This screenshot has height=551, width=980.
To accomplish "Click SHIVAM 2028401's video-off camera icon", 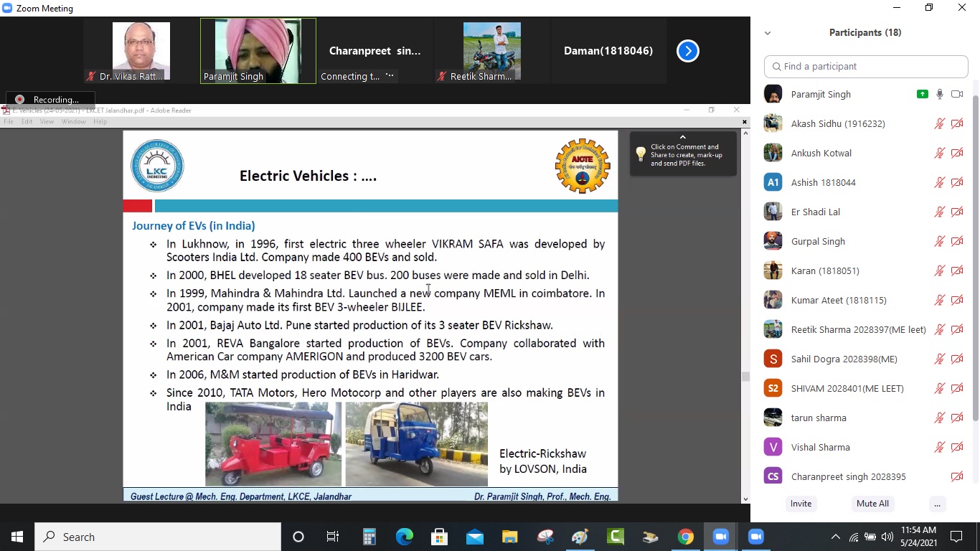I will [957, 388].
